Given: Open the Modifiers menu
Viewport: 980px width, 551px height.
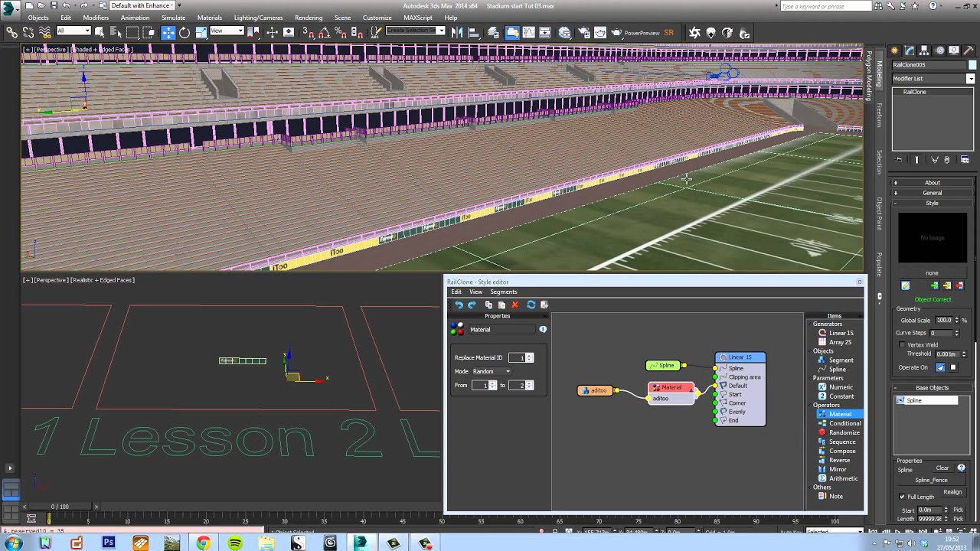Looking at the screenshot, I should [96, 18].
